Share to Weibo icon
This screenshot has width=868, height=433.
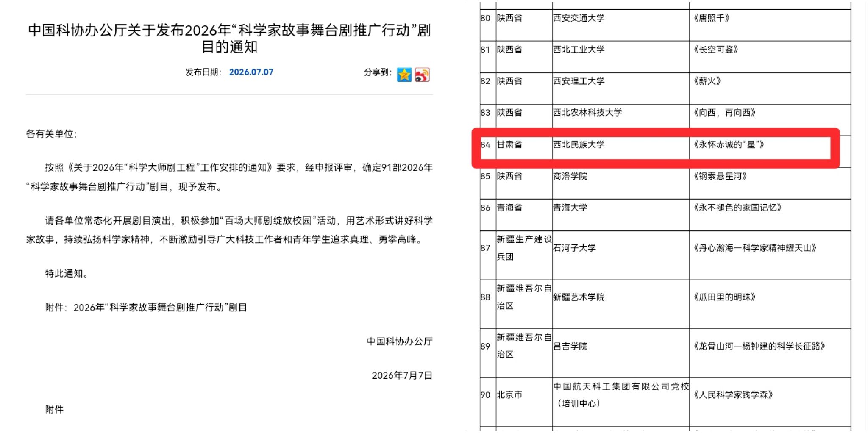(422, 75)
